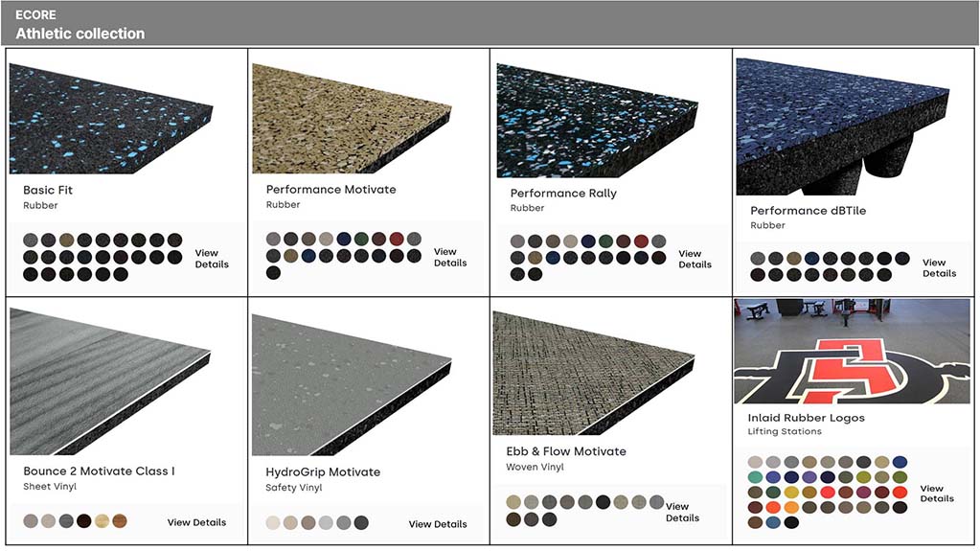Select the blue swatch under Performance dBTile
Viewport: 980px width, 551px height.
[x=811, y=259]
